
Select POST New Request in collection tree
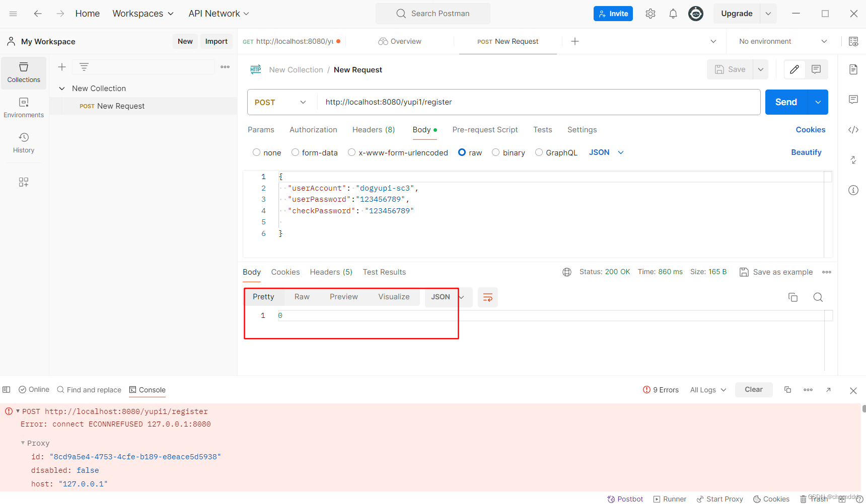point(143,106)
